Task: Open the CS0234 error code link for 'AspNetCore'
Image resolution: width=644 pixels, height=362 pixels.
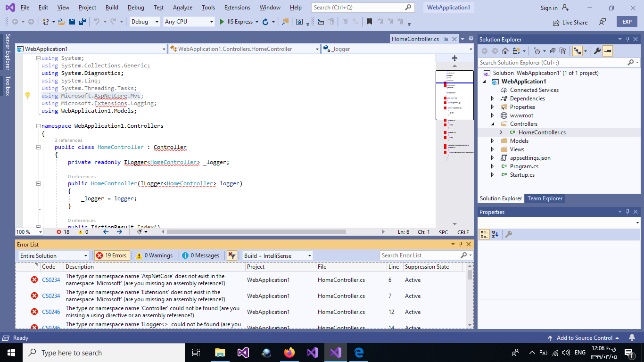Action: click(x=51, y=280)
